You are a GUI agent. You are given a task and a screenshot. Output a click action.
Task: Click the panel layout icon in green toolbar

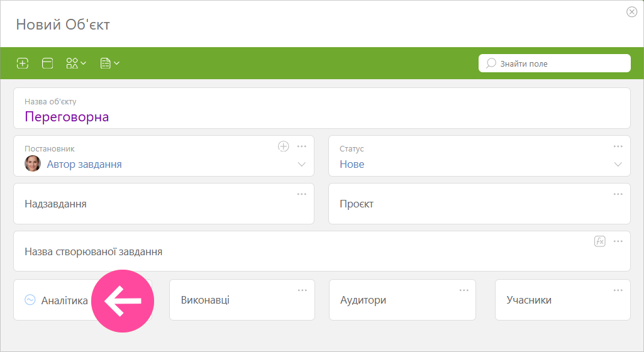pos(48,63)
